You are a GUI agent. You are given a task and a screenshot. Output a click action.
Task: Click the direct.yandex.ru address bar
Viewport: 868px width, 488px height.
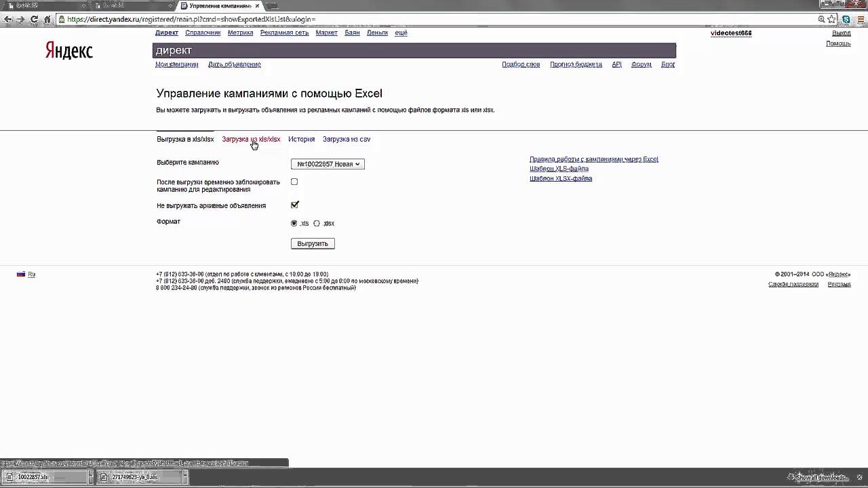pos(434,20)
